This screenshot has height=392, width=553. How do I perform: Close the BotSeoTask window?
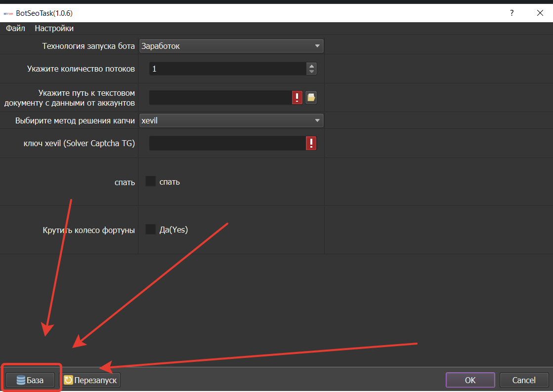click(540, 13)
